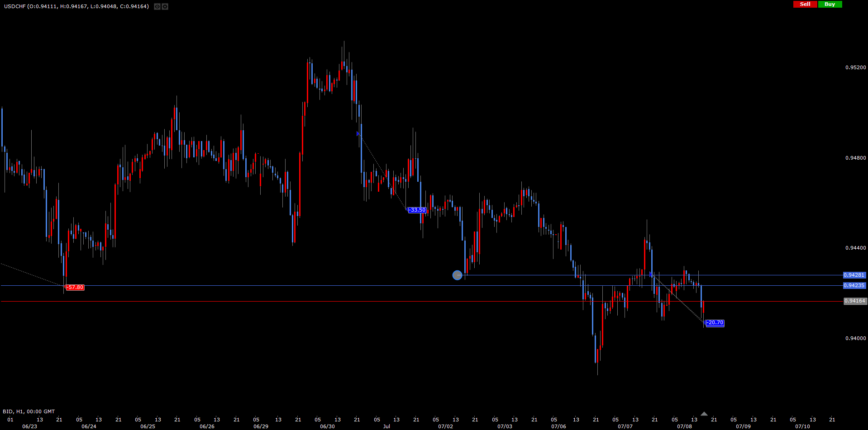The width and height of the screenshot is (868, 430).
Task: Click the grey triangle marker on time axis
Action: pos(704,414)
